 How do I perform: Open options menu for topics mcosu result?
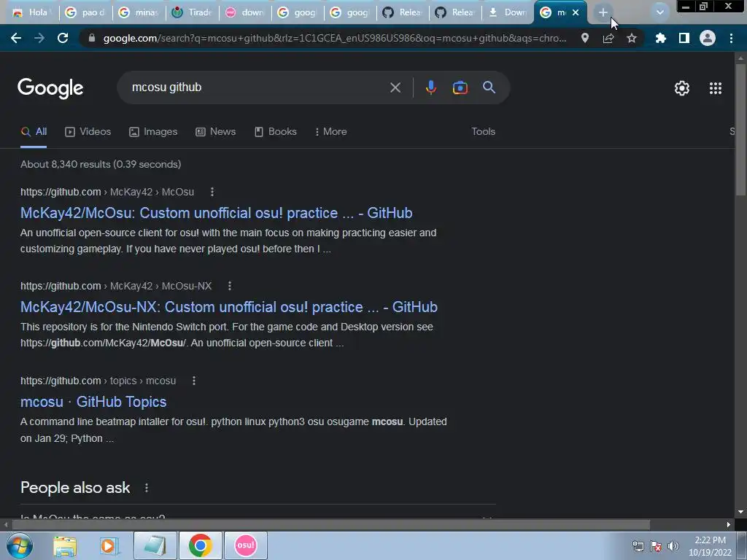[194, 381]
